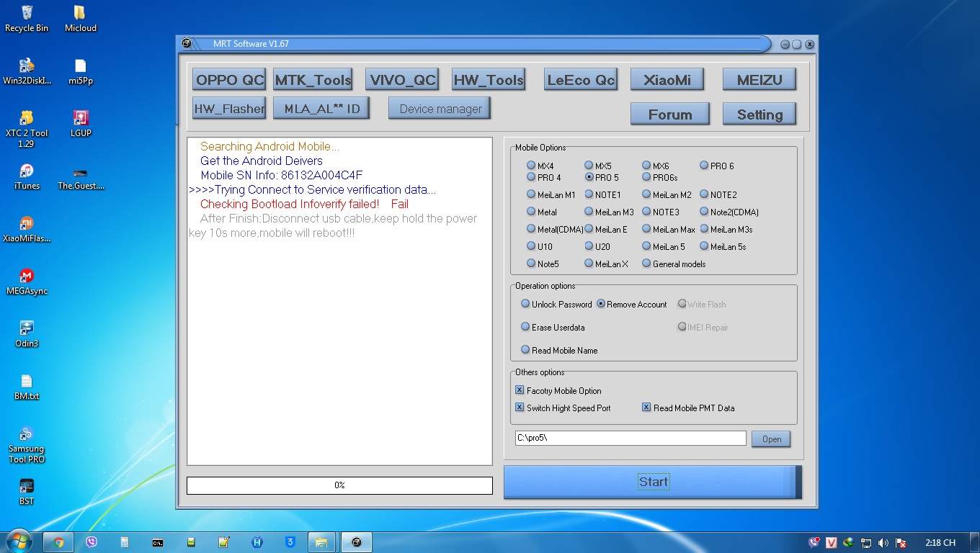Launch the LGUP desktop shortcut
Screen dimensions: 980x553
[81, 124]
